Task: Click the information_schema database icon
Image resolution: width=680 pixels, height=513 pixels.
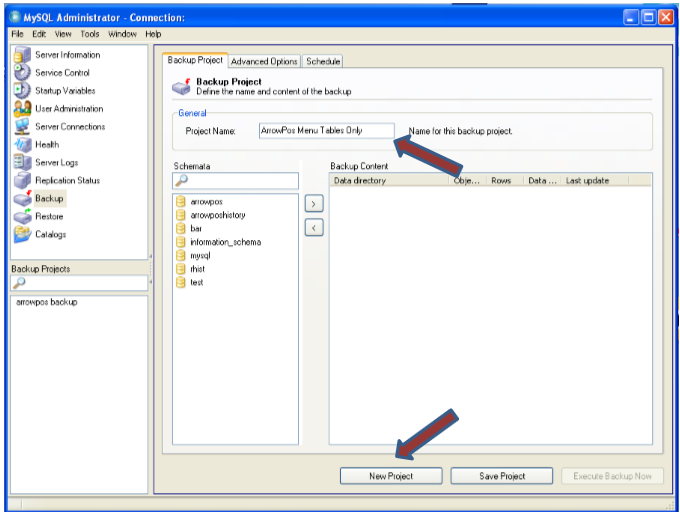Action: pos(180,242)
